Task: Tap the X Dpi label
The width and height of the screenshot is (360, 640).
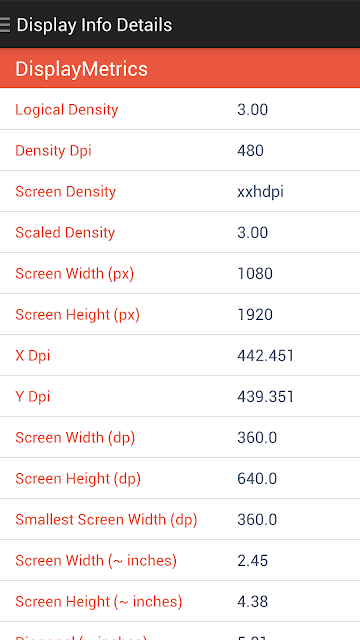Action: click(33, 356)
